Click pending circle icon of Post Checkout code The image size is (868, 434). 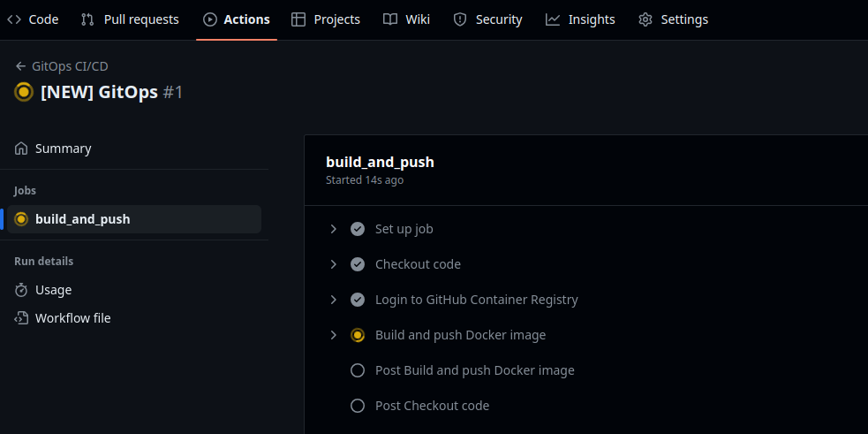coord(358,406)
